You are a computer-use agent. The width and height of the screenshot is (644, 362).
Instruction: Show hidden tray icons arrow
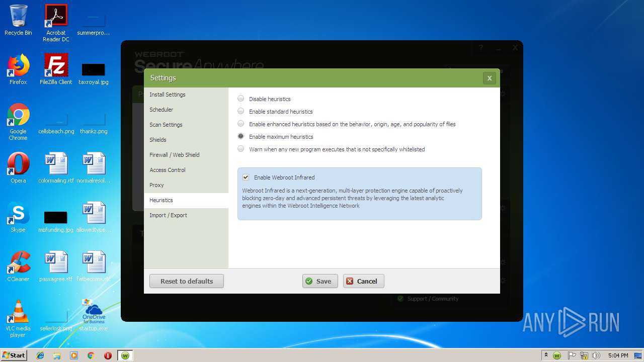(546, 355)
